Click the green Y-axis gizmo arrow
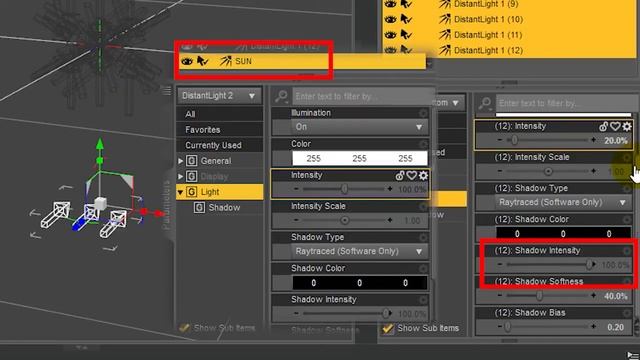Image resolution: width=640 pixels, height=360 pixels. pyautogui.click(x=100, y=144)
